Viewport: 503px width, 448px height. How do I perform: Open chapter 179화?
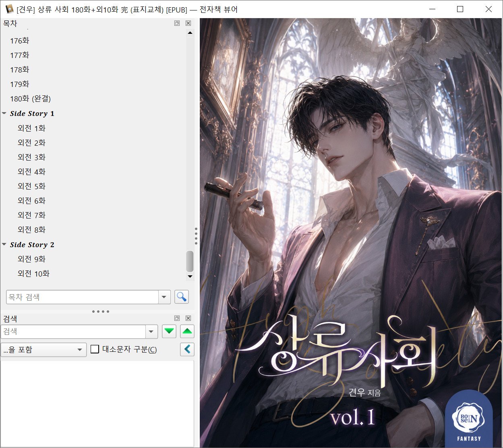coord(20,84)
